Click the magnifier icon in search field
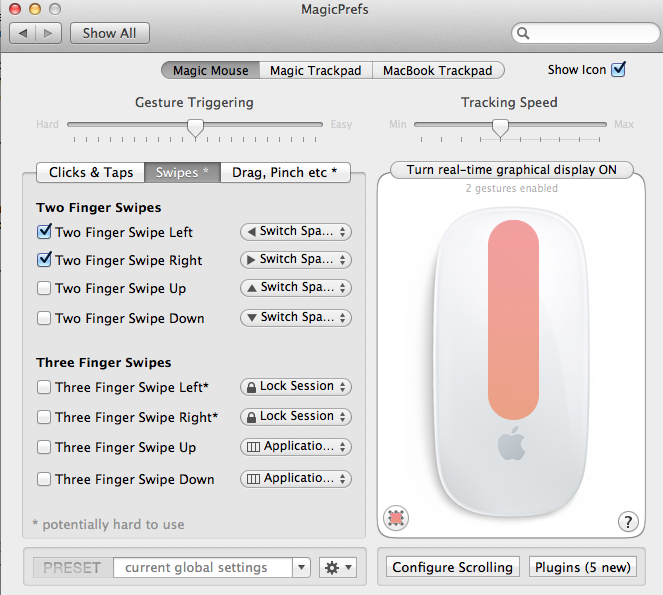Image resolution: width=663 pixels, height=595 pixels. click(523, 33)
